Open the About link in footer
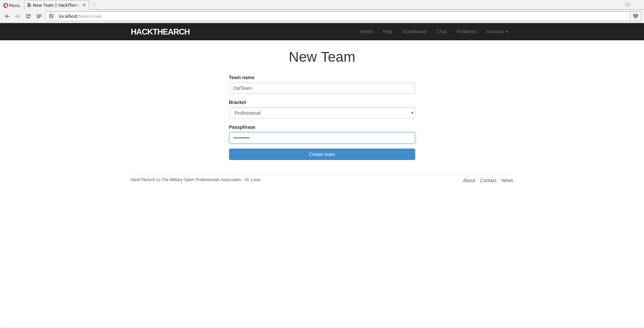The height and width of the screenshot is (328, 644). (469, 180)
